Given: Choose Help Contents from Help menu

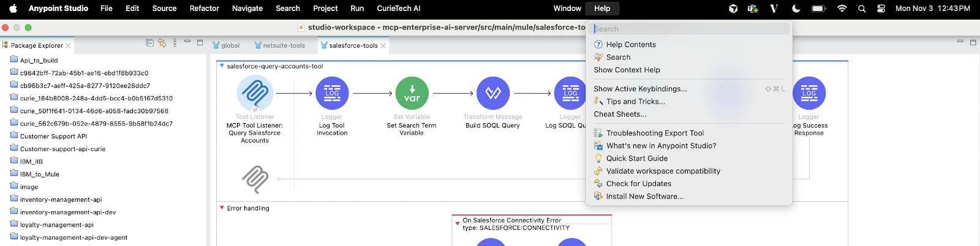Looking at the screenshot, I should 631,45.
